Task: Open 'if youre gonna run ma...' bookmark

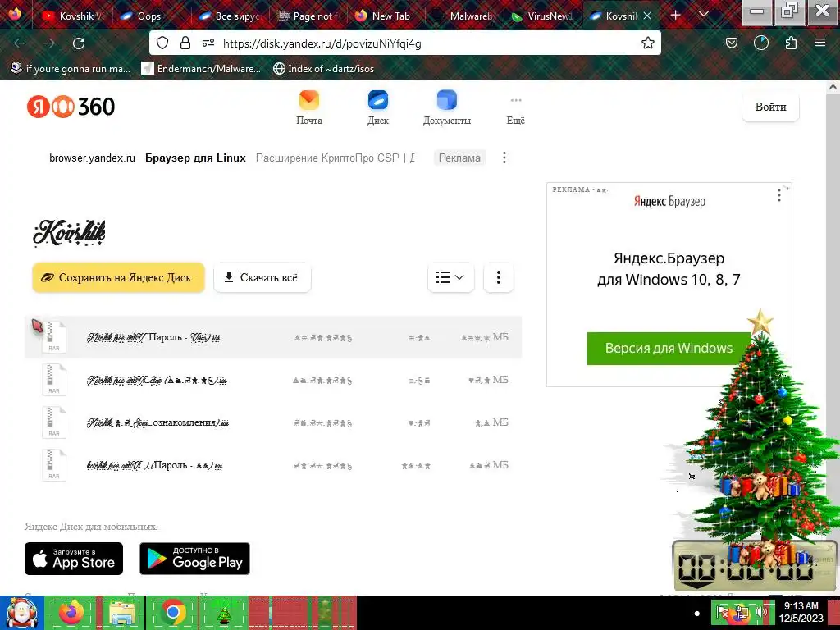Action: click(71, 69)
